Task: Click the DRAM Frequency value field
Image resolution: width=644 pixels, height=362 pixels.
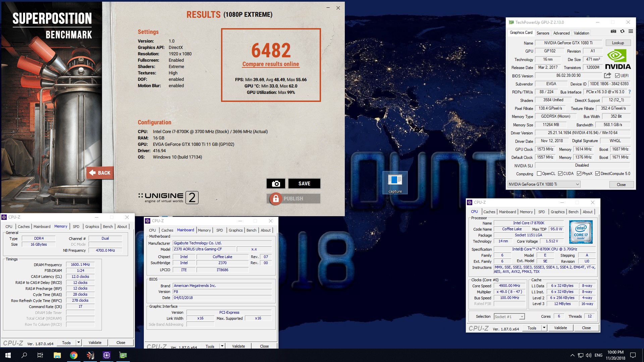Action: (x=80, y=265)
